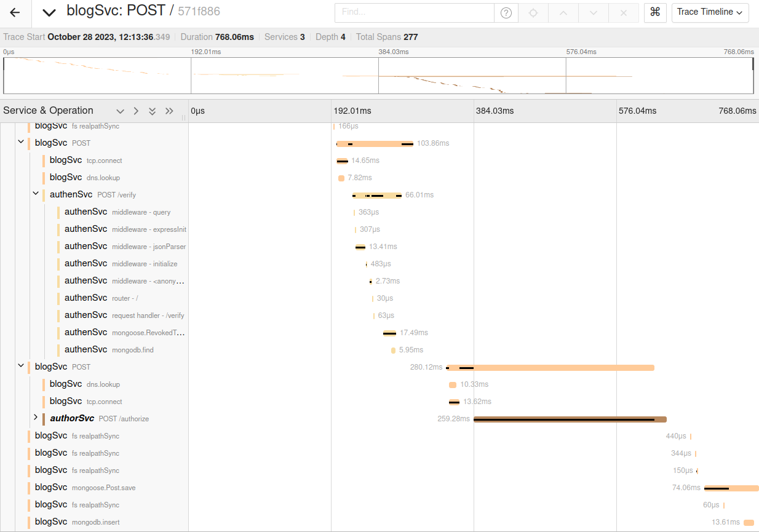Expand all spans with double down chevron

coord(152,111)
